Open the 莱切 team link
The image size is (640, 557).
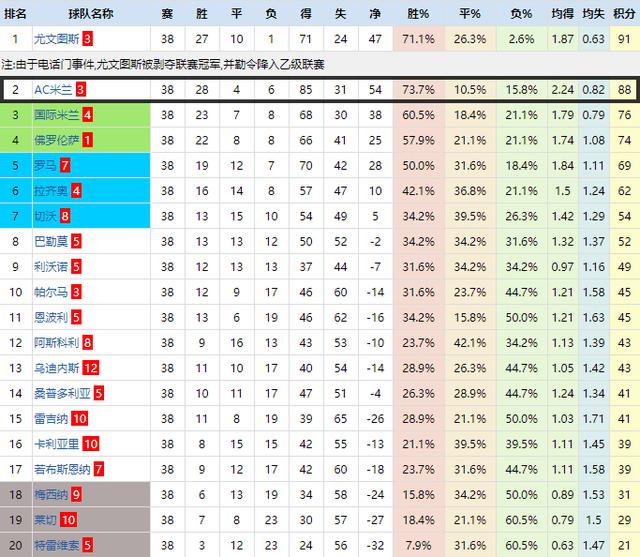(44, 520)
